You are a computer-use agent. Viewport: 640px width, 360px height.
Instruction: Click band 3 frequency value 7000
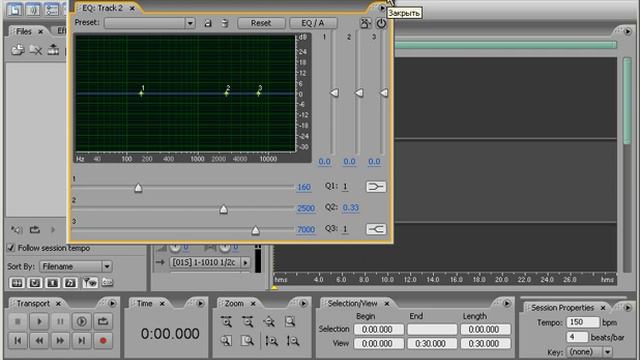click(306, 229)
